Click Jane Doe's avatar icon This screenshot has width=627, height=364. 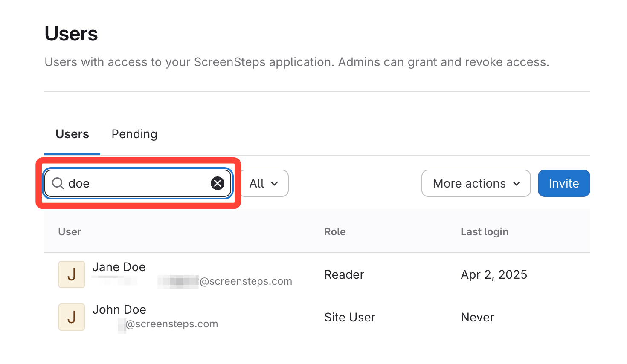pyautogui.click(x=72, y=274)
